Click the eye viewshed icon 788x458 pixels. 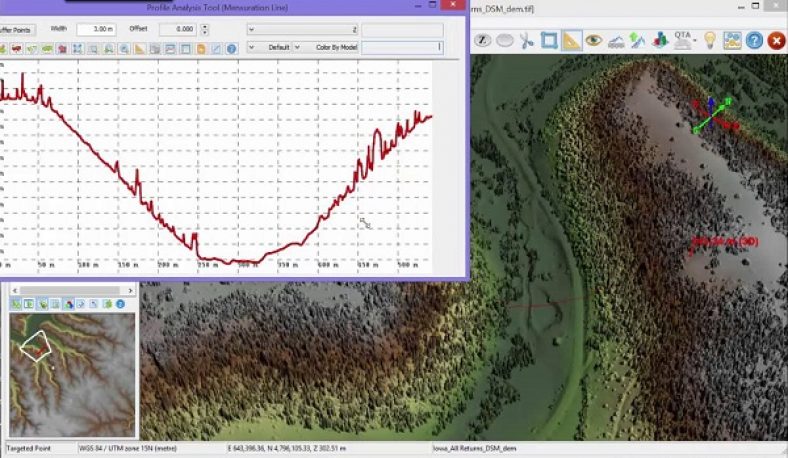(x=594, y=40)
